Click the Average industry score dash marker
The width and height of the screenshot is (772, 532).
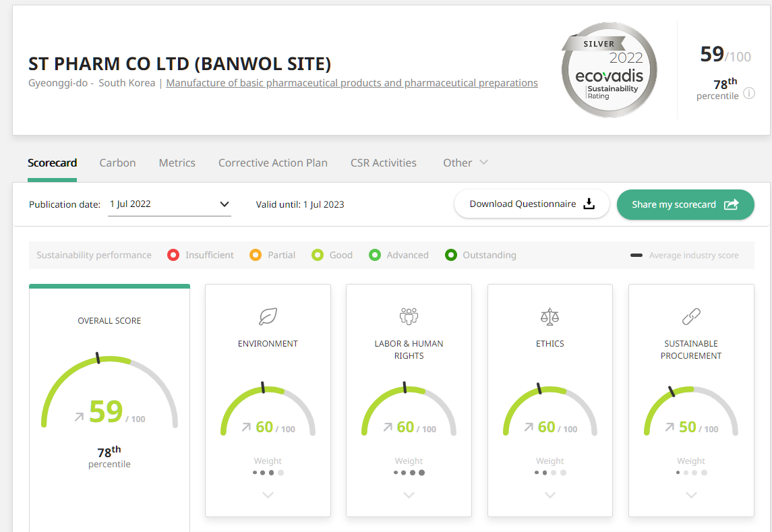(x=636, y=255)
